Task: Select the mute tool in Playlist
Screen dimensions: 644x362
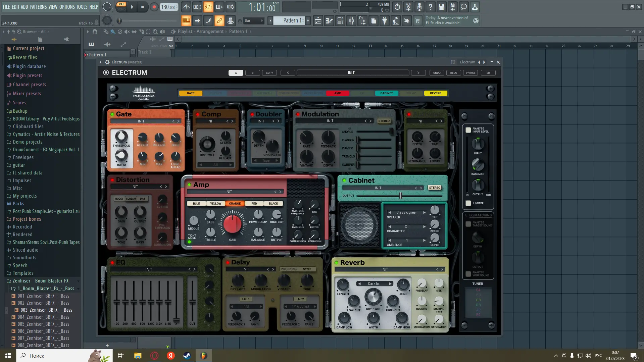Action: [x=127, y=32]
